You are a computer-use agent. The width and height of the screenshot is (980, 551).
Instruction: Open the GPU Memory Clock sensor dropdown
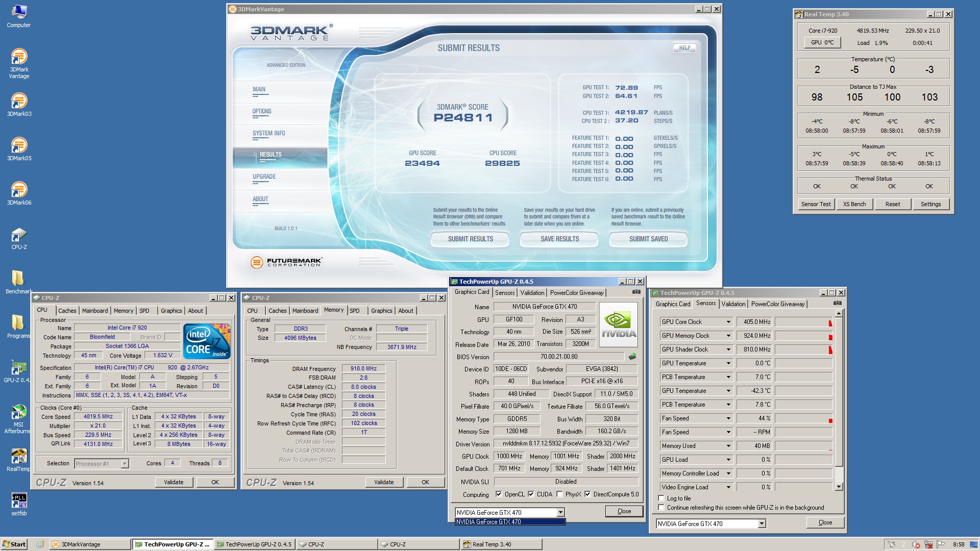[x=728, y=336]
